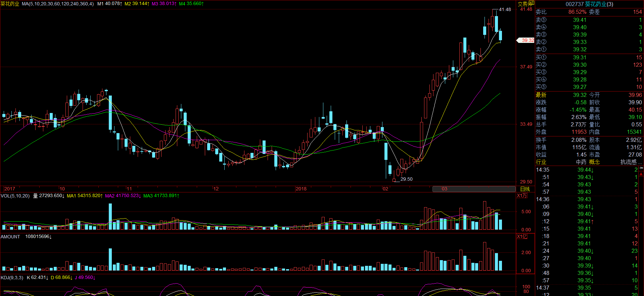Click the KDJ(9,3,3) indicator label
This screenshot has height=296, width=644.
coord(12,278)
